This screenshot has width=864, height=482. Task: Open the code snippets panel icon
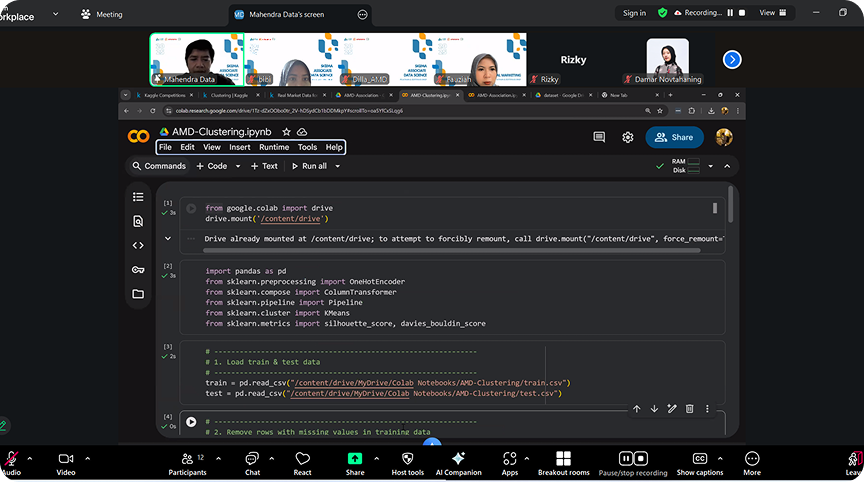(138, 245)
